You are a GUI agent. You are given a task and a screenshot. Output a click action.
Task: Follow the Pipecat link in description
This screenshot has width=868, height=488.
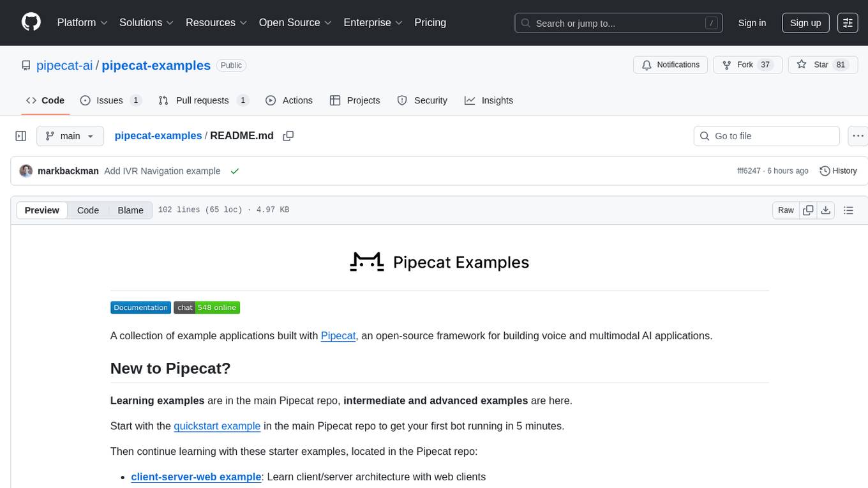coord(338,335)
